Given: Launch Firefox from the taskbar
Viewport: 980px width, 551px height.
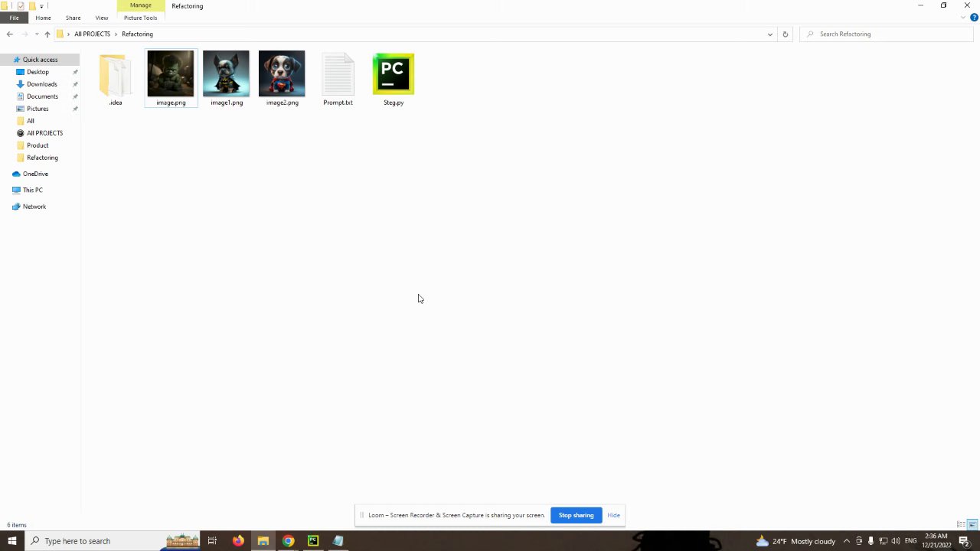Looking at the screenshot, I should pos(238,541).
